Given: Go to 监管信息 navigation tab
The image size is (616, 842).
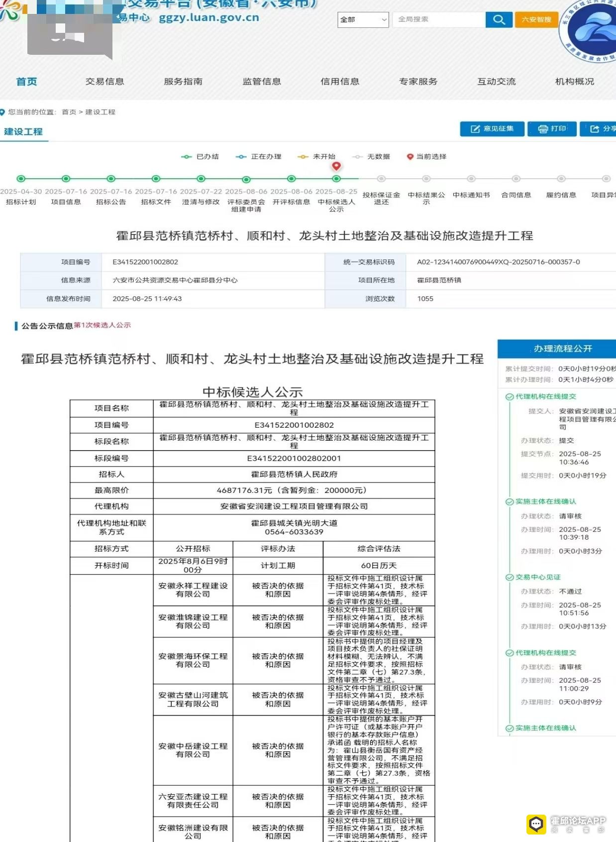Looking at the screenshot, I should [262, 82].
